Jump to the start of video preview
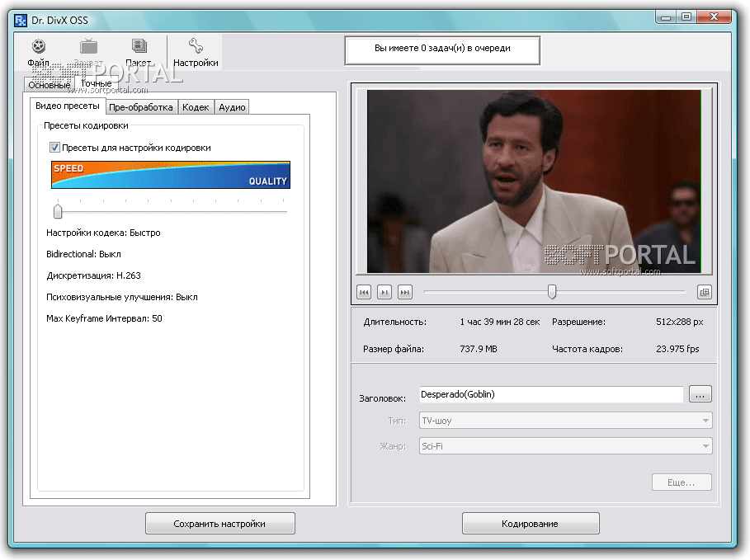 click(x=364, y=292)
